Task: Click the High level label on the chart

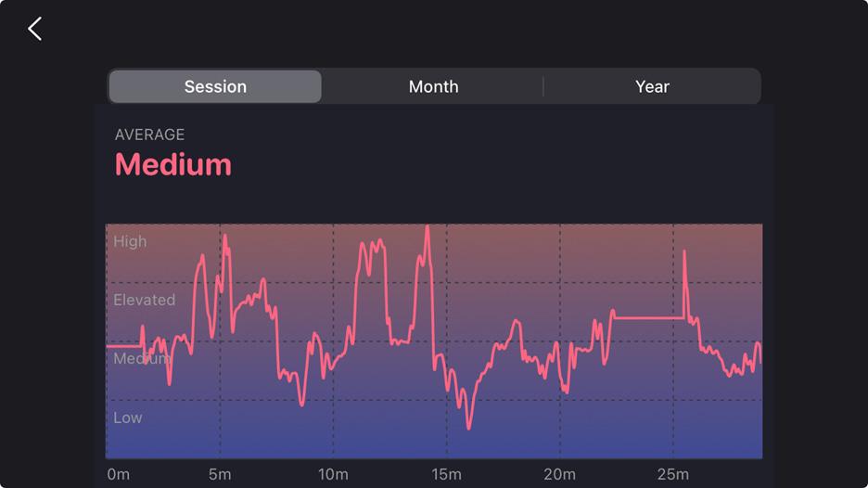Action: 130,241
